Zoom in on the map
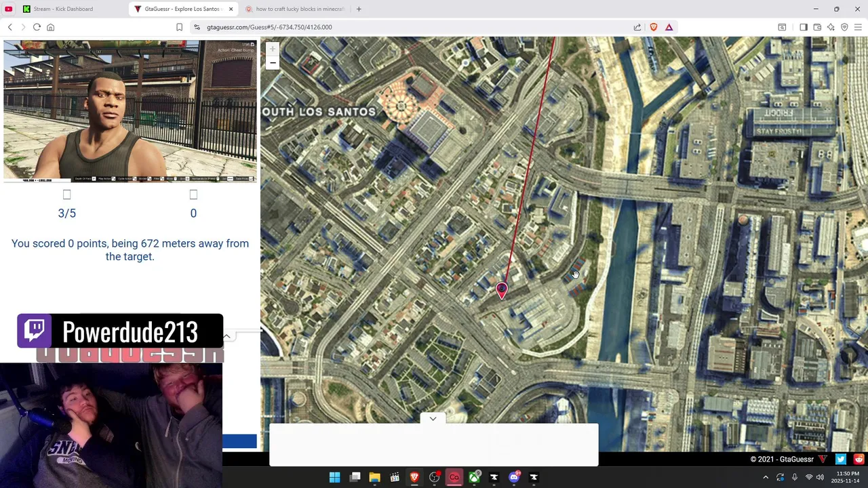This screenshot has height=488, width=868. coord(272,49)
